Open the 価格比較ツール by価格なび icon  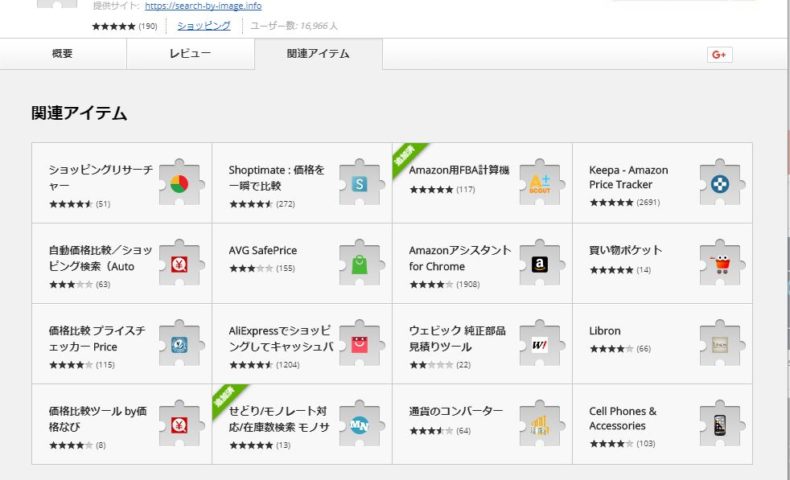pyautogui.click(x=179, y=426)
